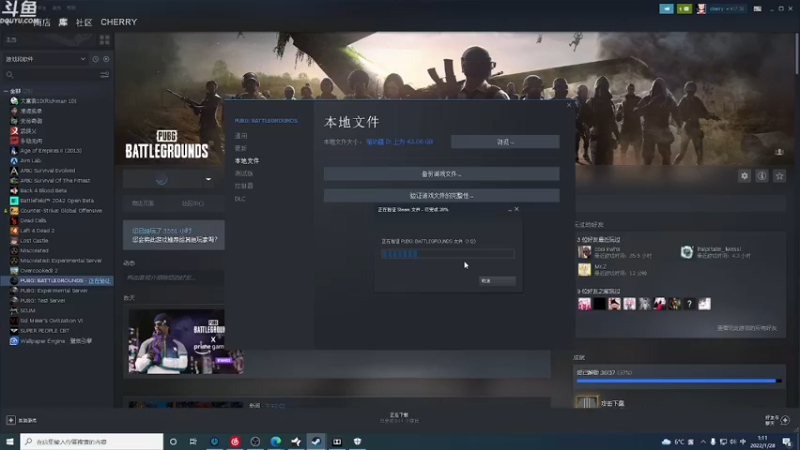Click backup game files button
800x450 pixels.
441,174
